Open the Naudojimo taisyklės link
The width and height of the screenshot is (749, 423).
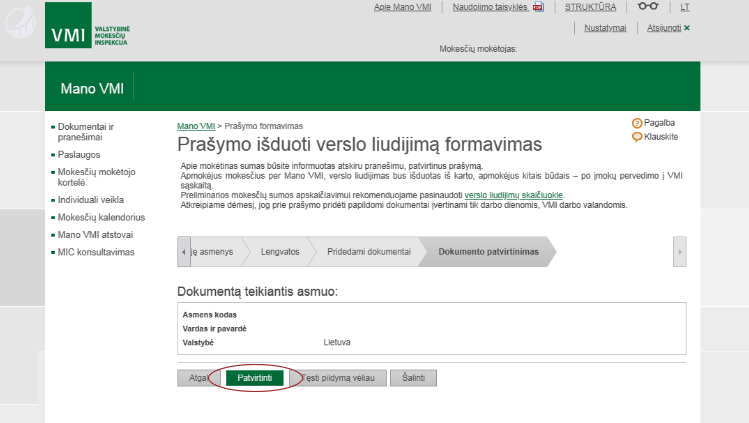coord(490,7)
